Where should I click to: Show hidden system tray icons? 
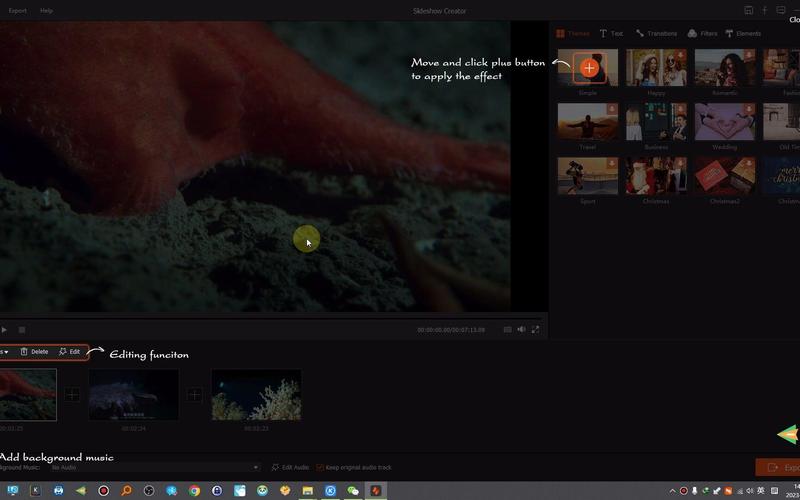tap(672, 491)
